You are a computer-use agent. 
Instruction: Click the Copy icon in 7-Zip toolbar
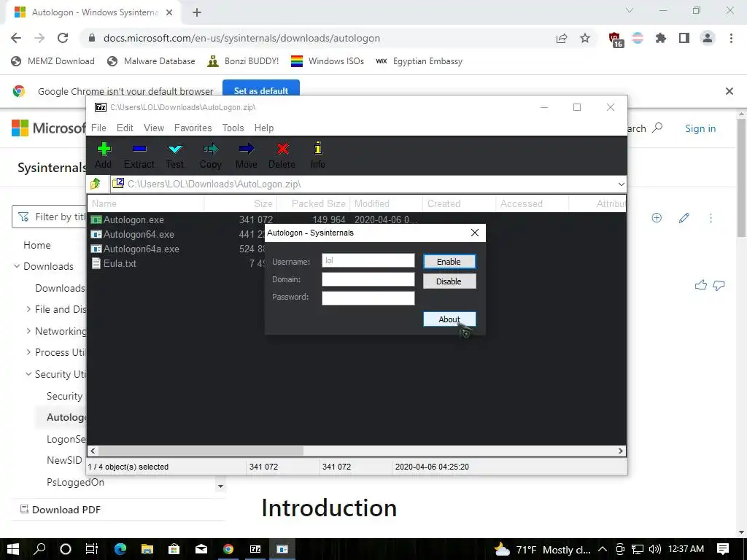click(x=211, y=149)
